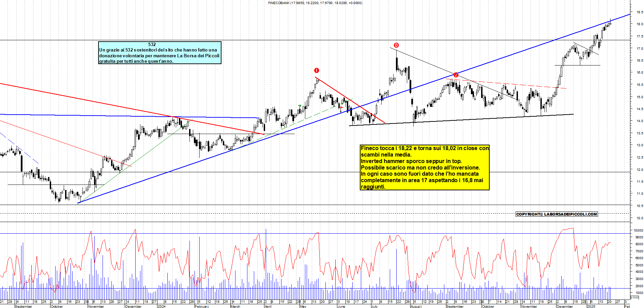
Task: Click the 2024 year label on time axis
Action: (162, 306)
